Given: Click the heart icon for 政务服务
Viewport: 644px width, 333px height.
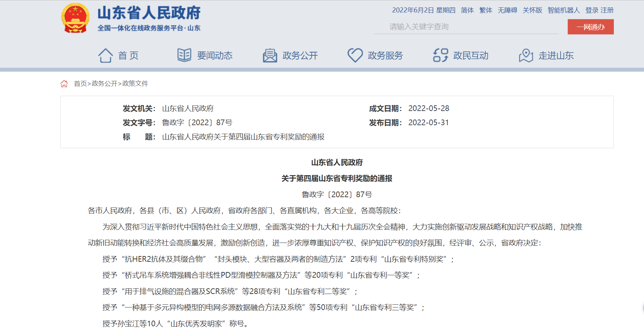Looking at the screenshot, I should pos(355,55).
